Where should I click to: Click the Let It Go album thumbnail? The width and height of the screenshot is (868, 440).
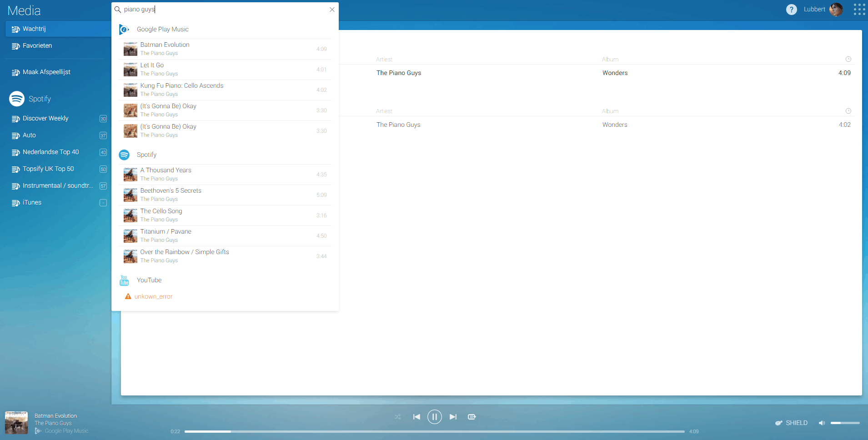(x=130, y=70)
